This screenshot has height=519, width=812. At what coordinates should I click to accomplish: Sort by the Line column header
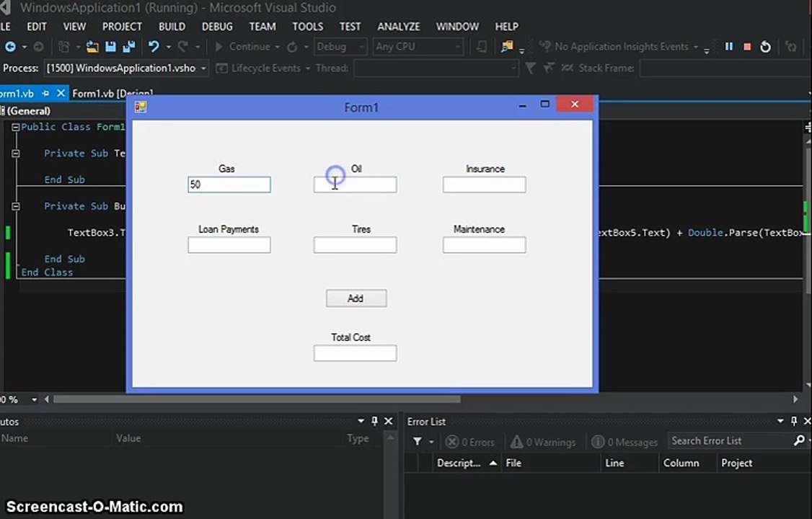629,463
